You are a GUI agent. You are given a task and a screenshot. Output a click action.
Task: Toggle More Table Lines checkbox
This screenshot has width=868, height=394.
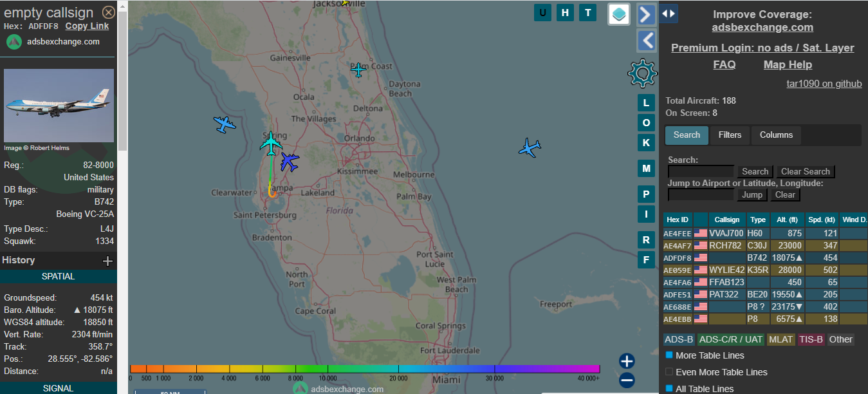(x=669, y=355)
